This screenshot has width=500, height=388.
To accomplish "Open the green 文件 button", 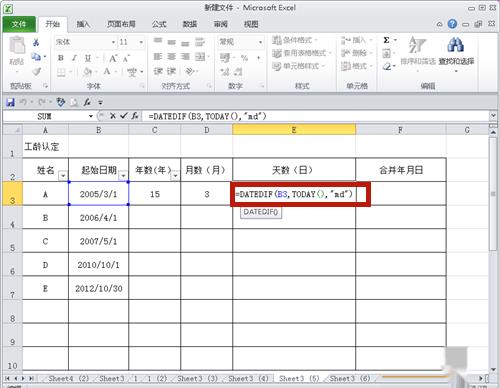I will click(19, 24).
